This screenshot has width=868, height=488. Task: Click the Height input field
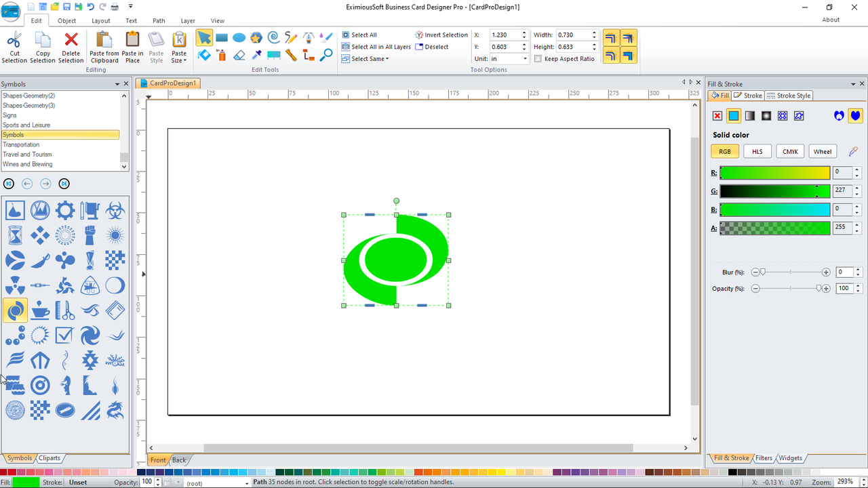click(x=573, y=47)
